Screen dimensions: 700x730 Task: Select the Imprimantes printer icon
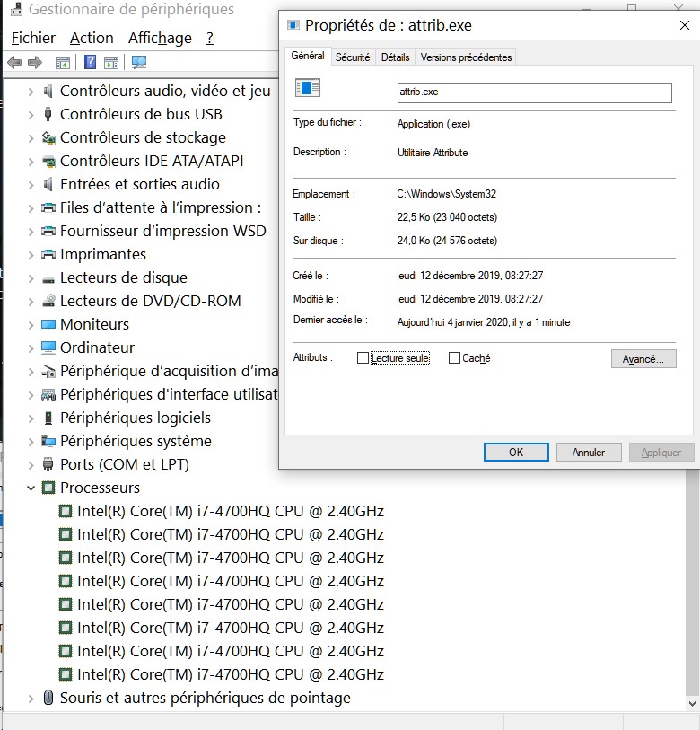[x=48, y=254]
